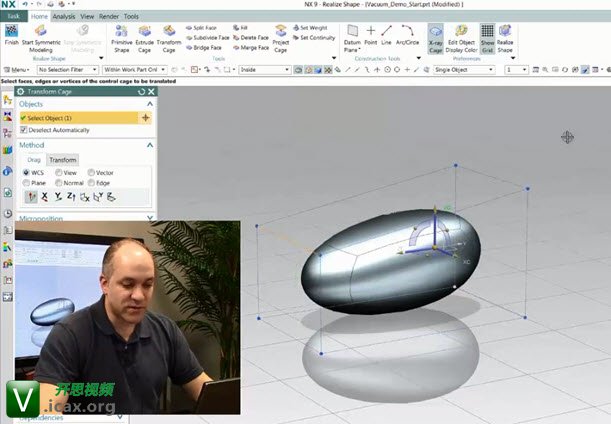Switch to the Analysis ribbon tab
611x424 pixels.
point(64,16)
